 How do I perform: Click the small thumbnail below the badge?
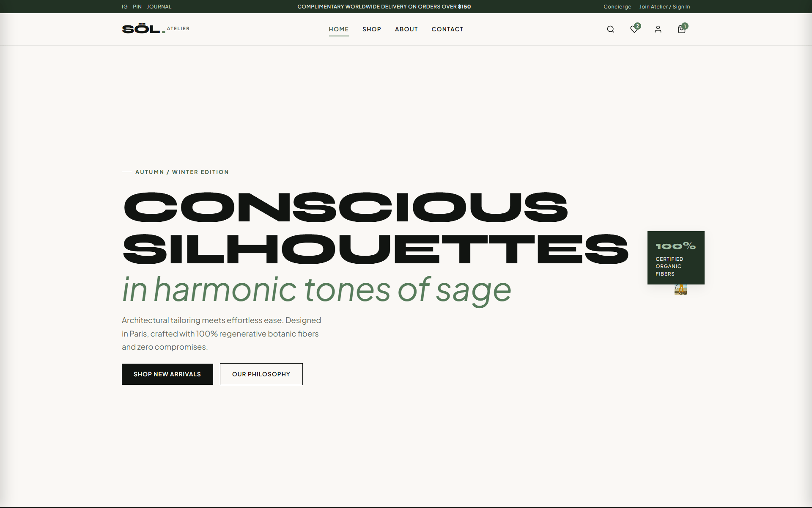[680, 290]
